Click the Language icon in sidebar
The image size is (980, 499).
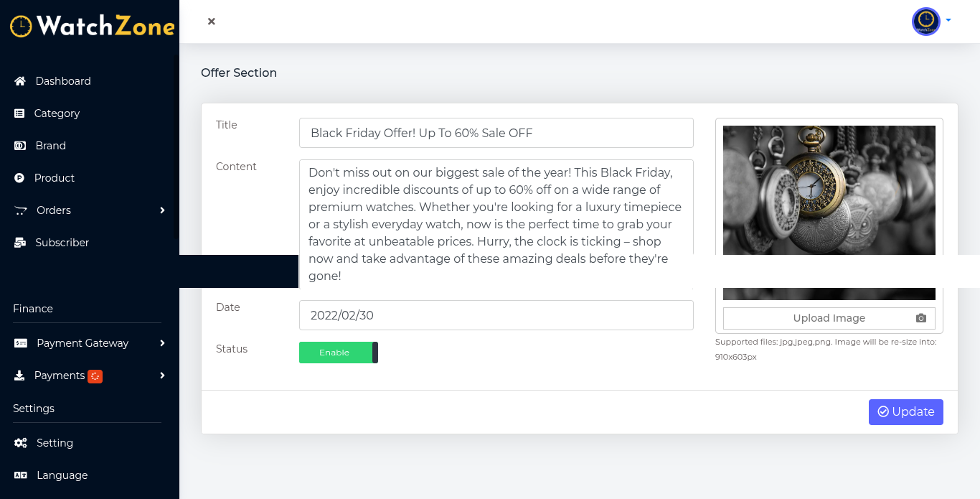(x=21, y=475)
